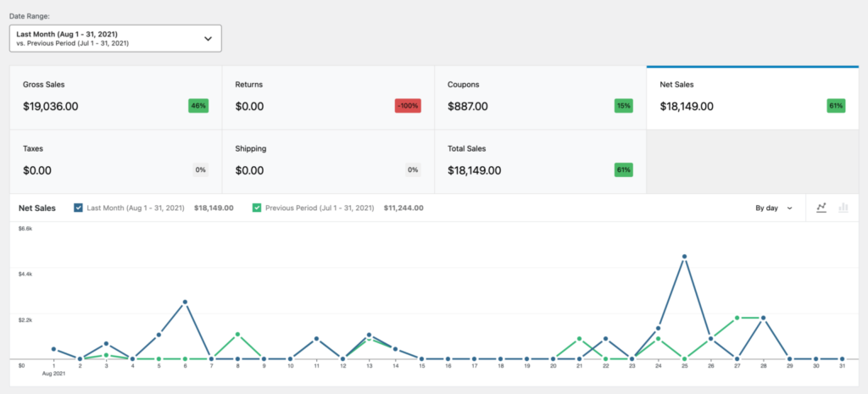Click the 61% Total Sales badge
The height and width of the screenshot is (394, 868).
(623, 169)
